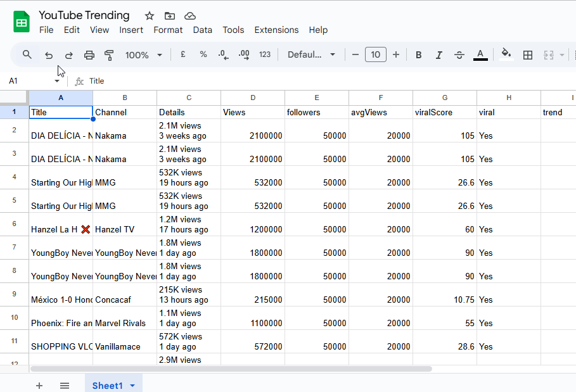Click the font size field

point(375,54)
